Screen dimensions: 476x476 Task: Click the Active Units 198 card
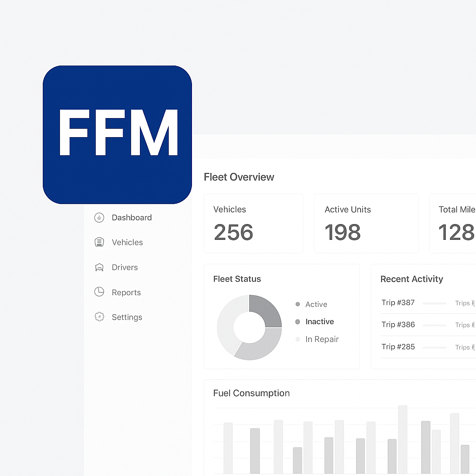pyautogui.click(x=366, y=224)
